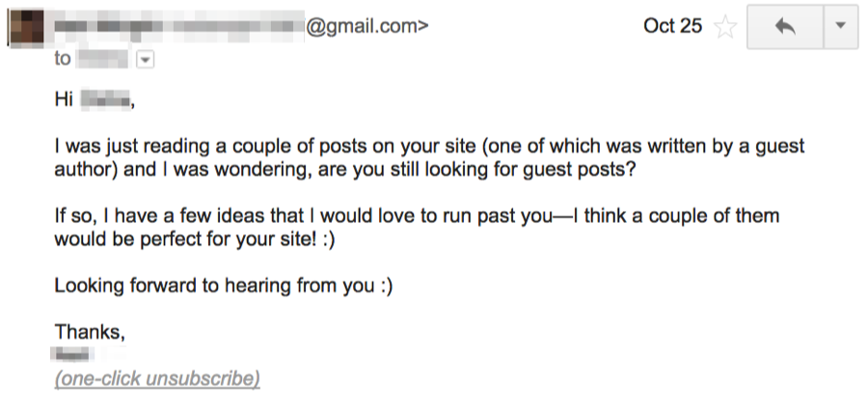This screenshot has height=409, width=868.
Task: Click the reply arrow button
Action: (x=785, y=27)
